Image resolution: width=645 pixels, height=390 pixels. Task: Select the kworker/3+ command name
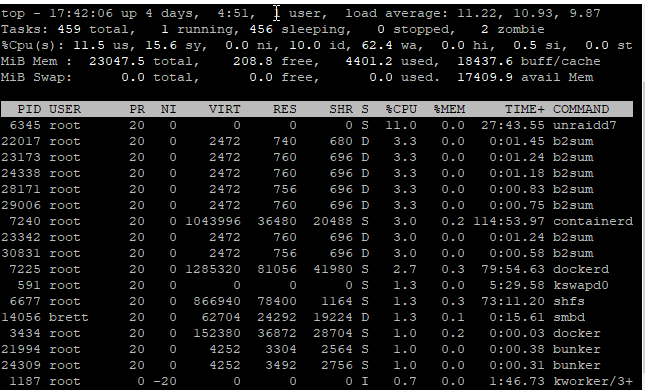[593, 382]
